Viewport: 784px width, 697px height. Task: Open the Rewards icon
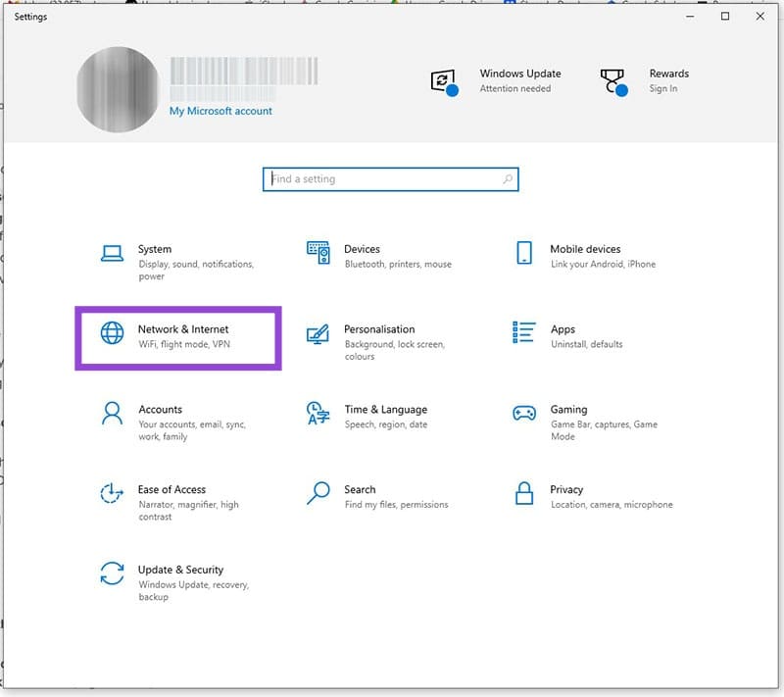click(612, 80)
